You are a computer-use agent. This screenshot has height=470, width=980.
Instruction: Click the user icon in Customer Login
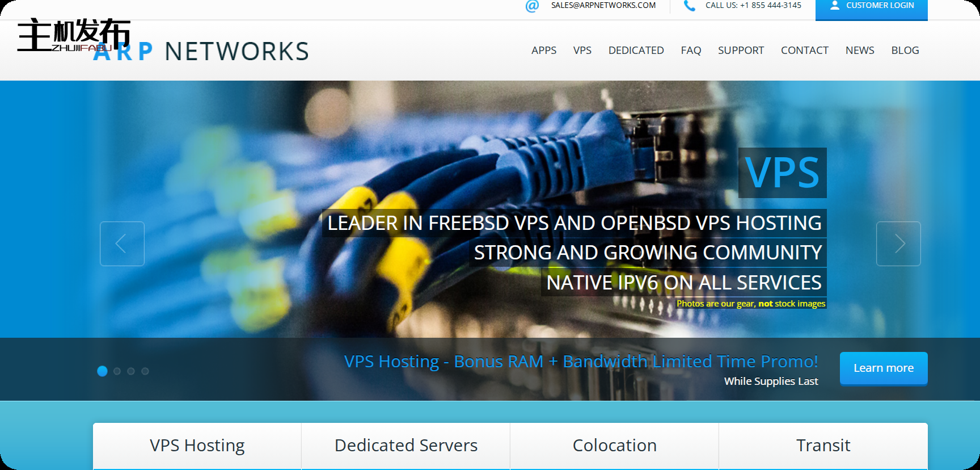834,6
